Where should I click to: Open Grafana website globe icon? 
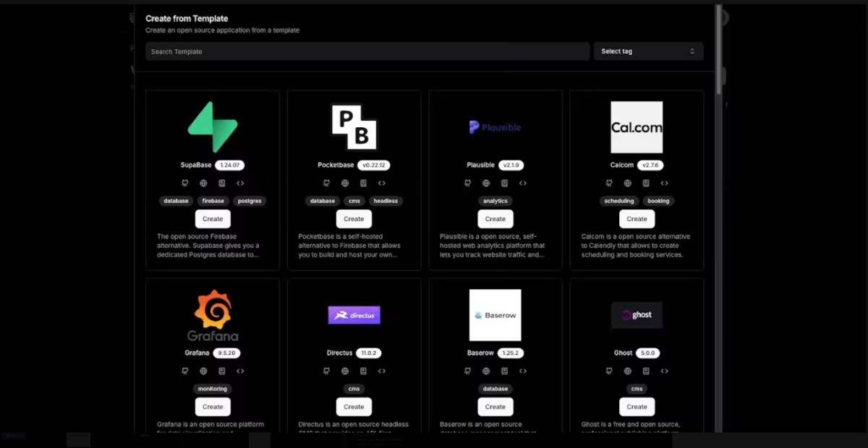203,371
